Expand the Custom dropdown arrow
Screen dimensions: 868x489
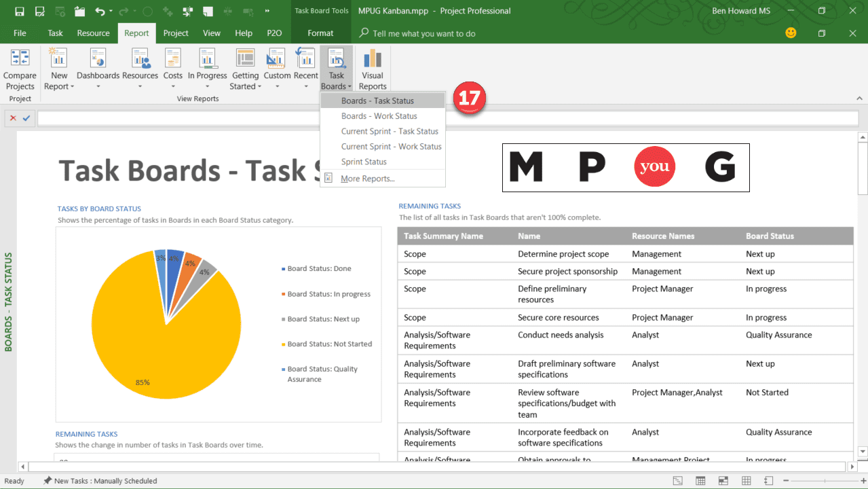pyautogui.click(x=277, y=87)
